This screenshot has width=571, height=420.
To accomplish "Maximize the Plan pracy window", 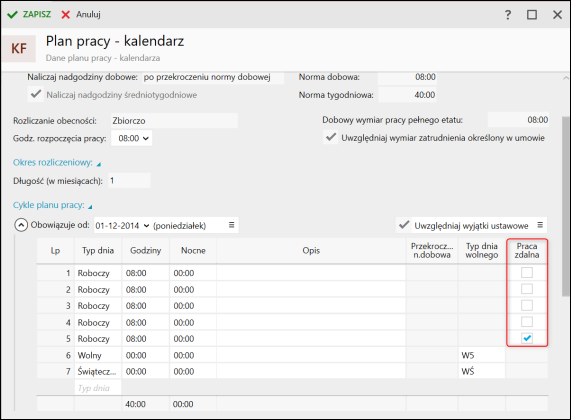I will click(x=532, y=15).
